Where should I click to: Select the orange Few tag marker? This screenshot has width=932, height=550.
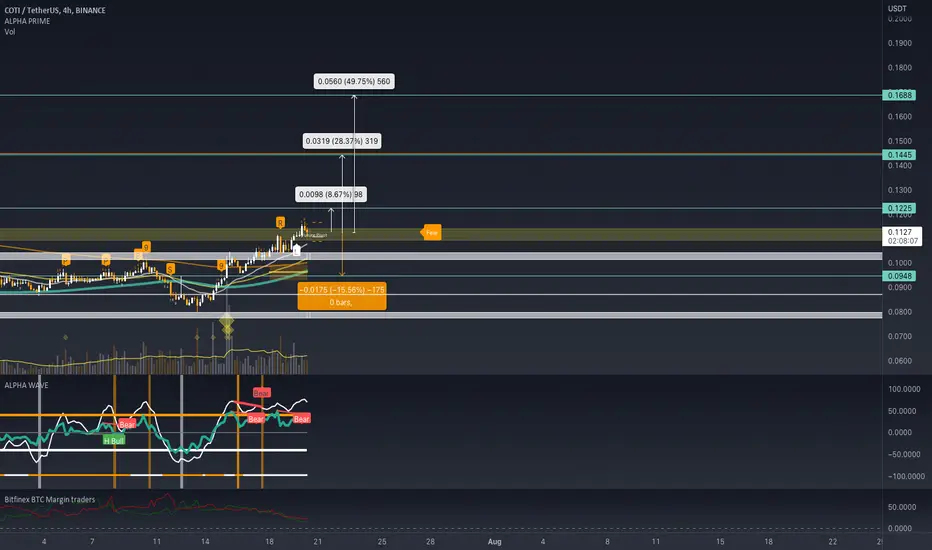(x=432, y=232)
